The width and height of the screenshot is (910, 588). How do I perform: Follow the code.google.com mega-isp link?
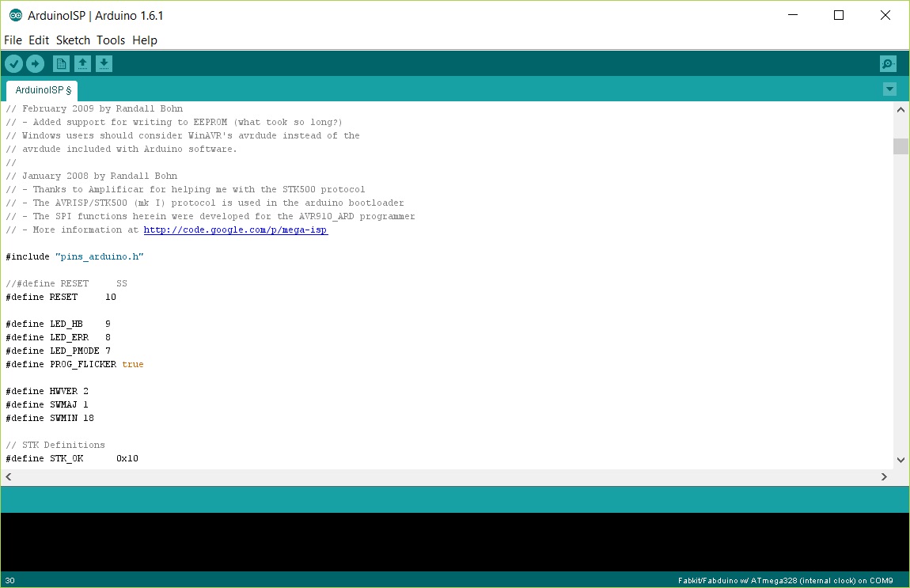[236, 230]
